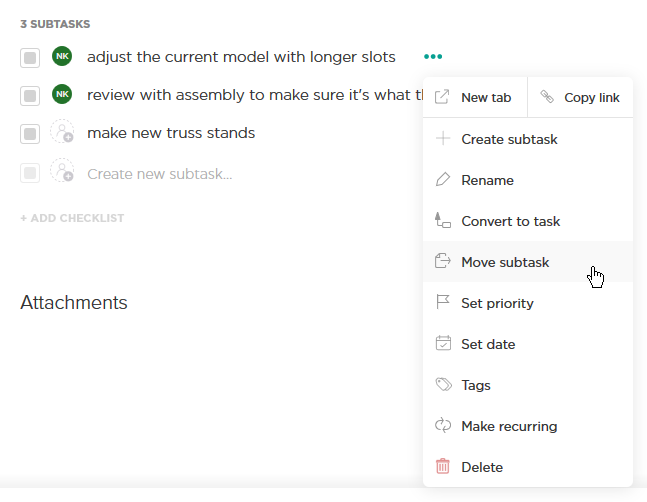Click the three-dot options icon beside first subtask
This screenshot has width=647, height=502.
pos(433,57)
